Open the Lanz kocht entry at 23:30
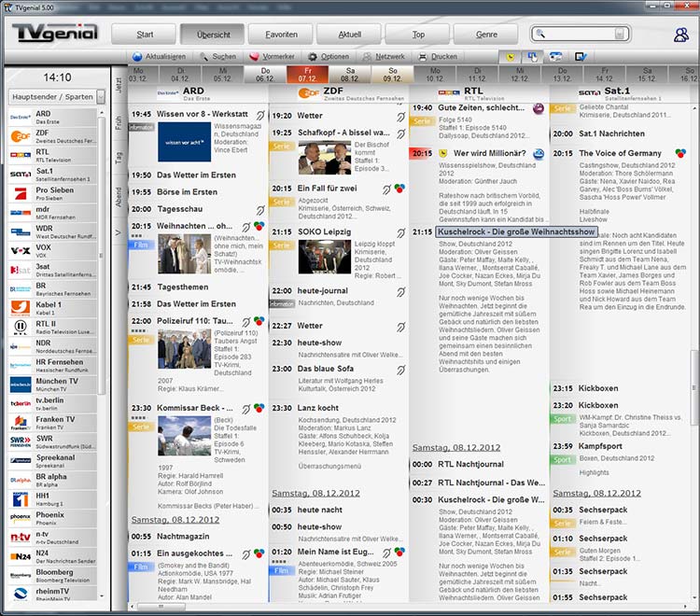Viewport: 700px width, 616px height. click(318, 408)
